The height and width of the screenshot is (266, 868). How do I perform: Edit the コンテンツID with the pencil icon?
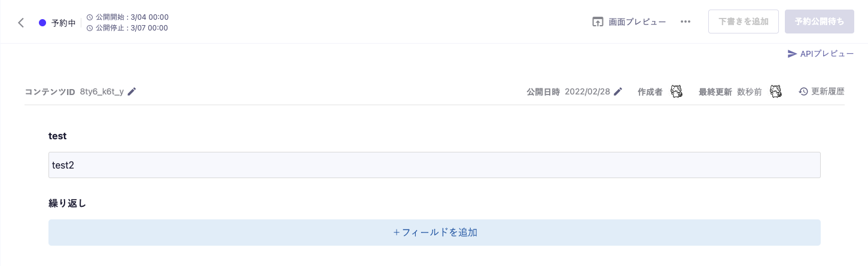(x=132, y=91)
